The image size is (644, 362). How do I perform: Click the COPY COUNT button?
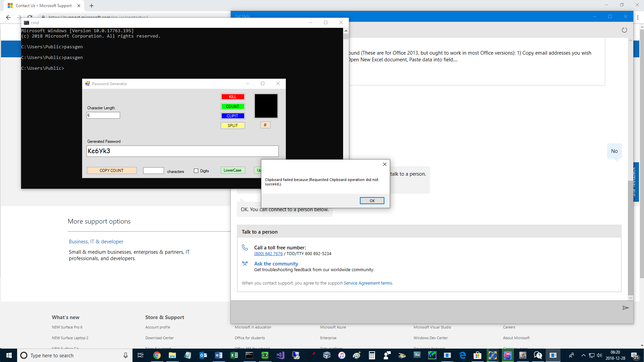(x=112, y=170)
